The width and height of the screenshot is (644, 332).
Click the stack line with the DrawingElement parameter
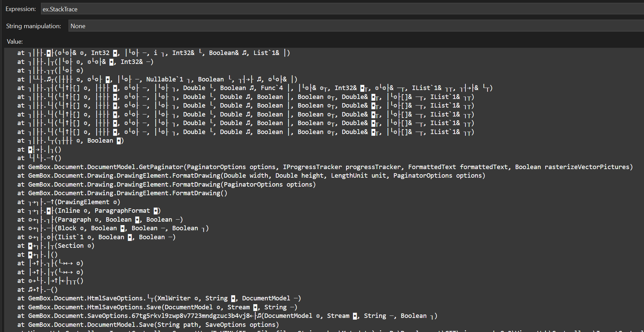coord(69,202)
